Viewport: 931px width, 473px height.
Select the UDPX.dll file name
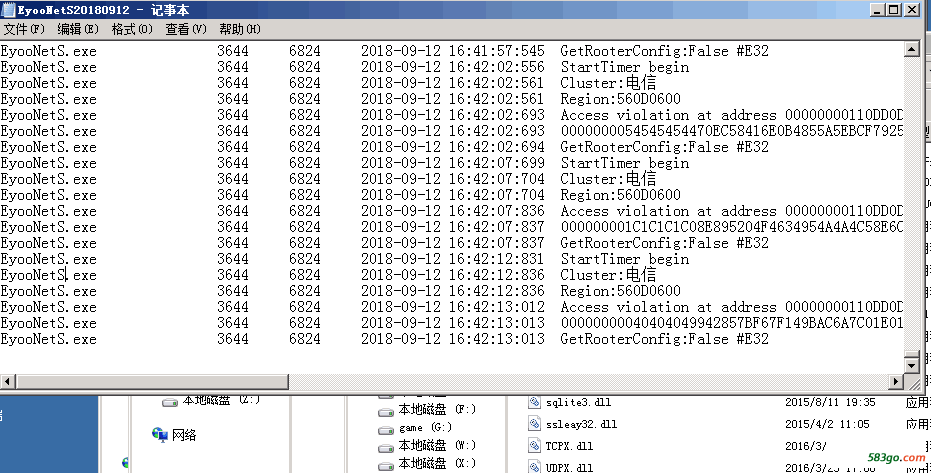pos(570,467)
